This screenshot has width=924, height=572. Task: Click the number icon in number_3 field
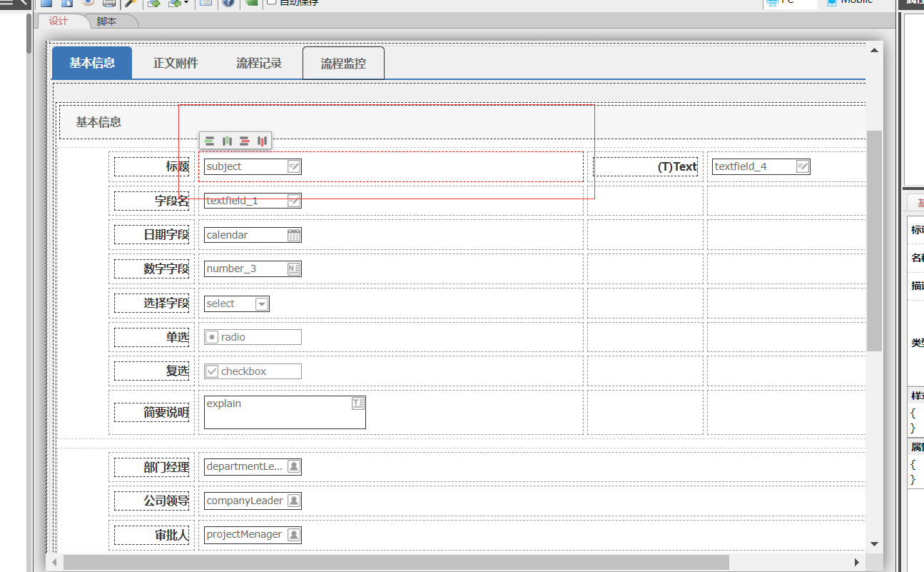tap(294, 269)
